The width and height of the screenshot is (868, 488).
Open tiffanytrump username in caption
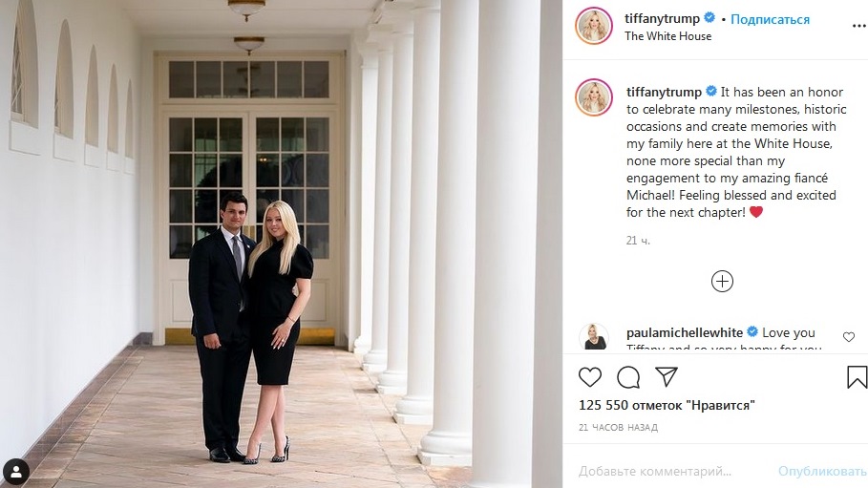point(664,92)
